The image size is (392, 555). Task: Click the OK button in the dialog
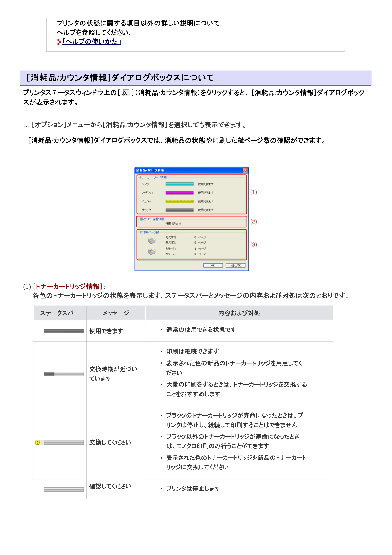click(x=213, y=265)
